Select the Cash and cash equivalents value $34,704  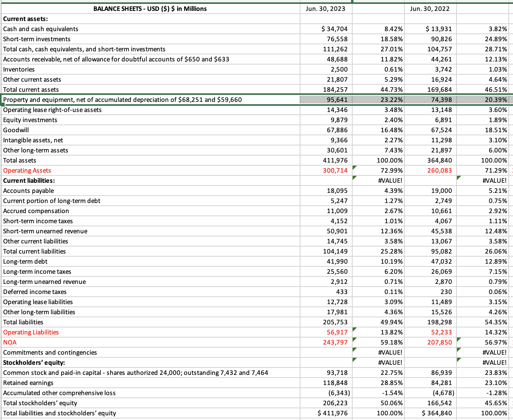coord(335,29)
